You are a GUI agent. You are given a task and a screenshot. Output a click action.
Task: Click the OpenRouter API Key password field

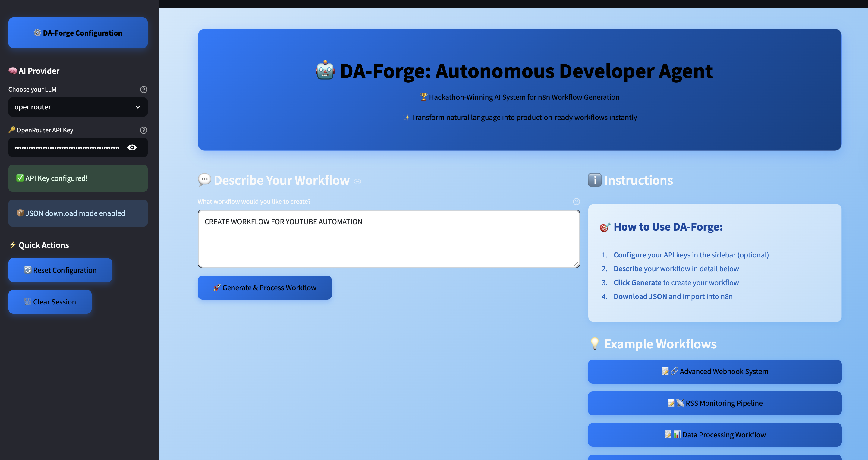pyautogui.click(x=68, y=147)
